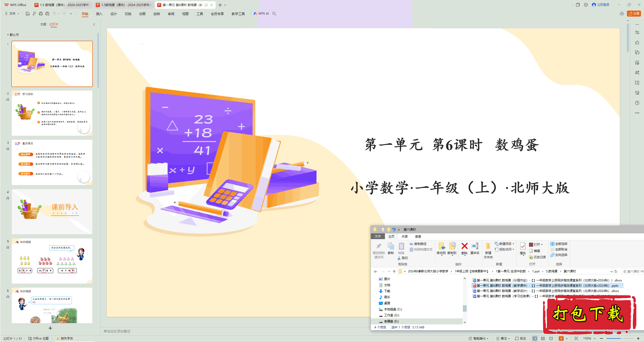This screenshot has height=342, width=644.
Task: Expand Explorer address bar history dropdown
Action: pyautogui.click(x=611, y=271)
